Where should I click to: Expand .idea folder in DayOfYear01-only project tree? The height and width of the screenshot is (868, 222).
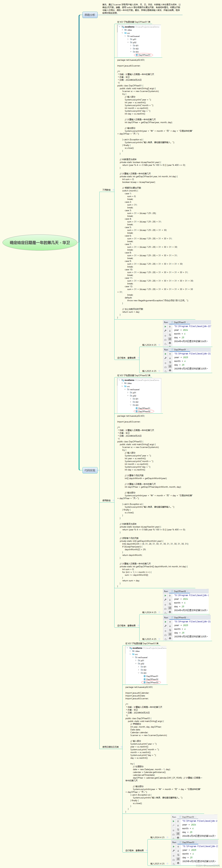[122, 30]
